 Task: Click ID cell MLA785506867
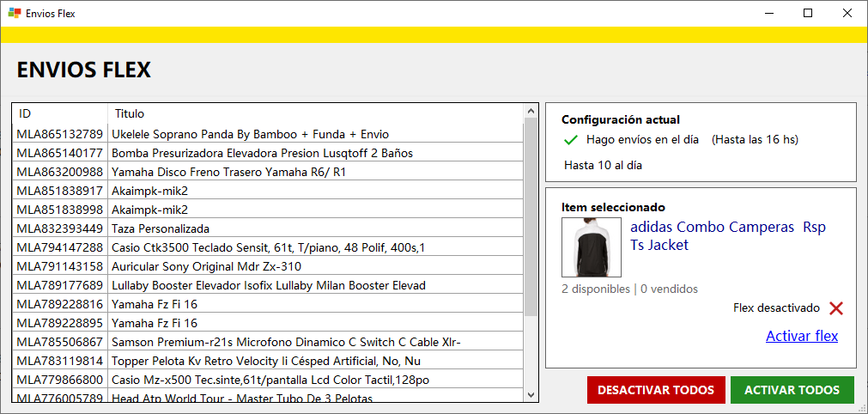pos(60,342)
